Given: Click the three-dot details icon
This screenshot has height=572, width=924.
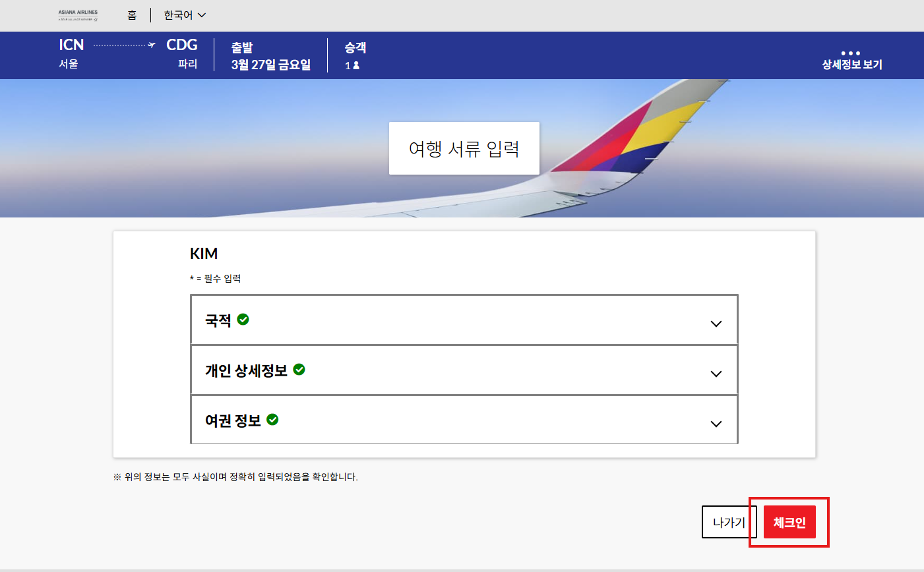Looking at the screenshot, I should point(850,53).
